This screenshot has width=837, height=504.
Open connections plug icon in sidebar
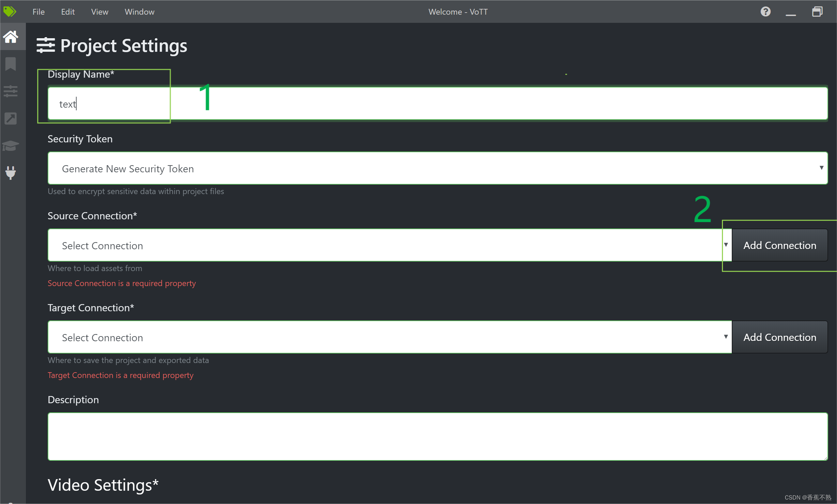(11, 173)
